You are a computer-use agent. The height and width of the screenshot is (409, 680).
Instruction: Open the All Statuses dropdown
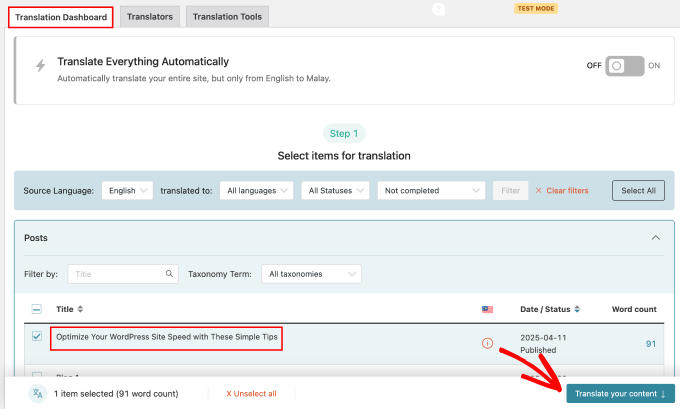point(335,190)
